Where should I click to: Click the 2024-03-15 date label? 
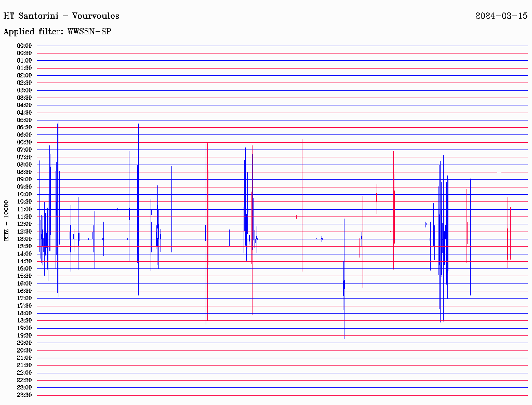[x=501, y=16]
